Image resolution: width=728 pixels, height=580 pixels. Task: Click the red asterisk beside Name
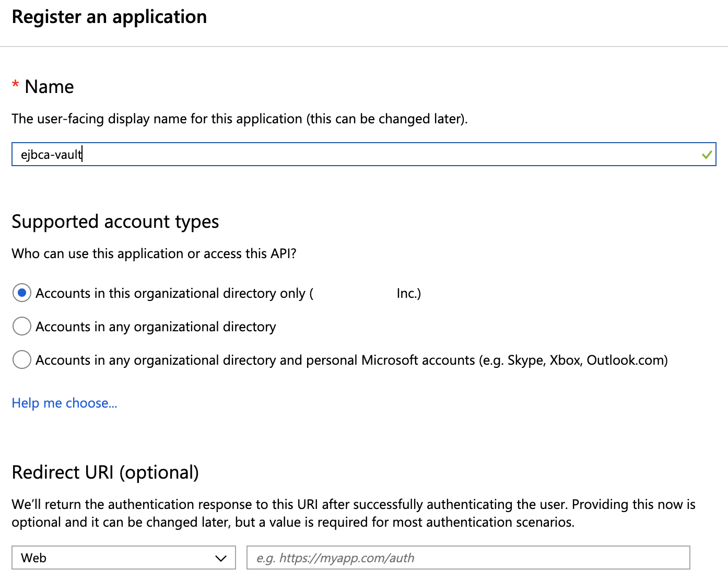pos(15,86)
